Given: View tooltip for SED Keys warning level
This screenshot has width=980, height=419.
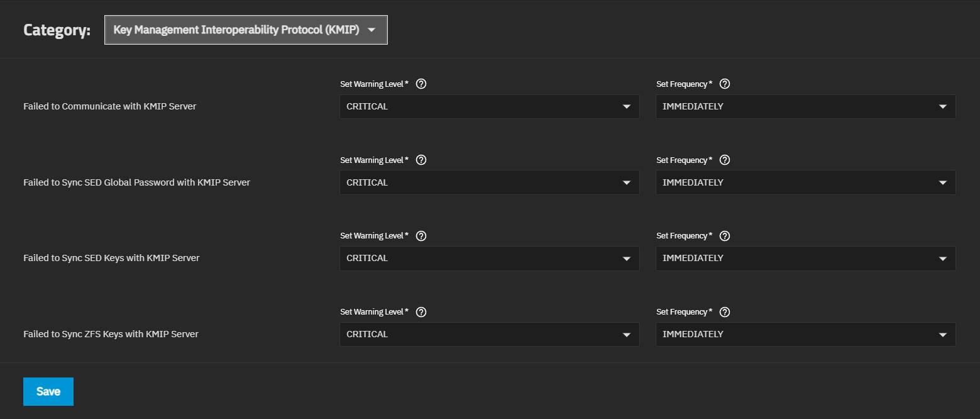Looking at the screenshot, I should pos(421,235).
